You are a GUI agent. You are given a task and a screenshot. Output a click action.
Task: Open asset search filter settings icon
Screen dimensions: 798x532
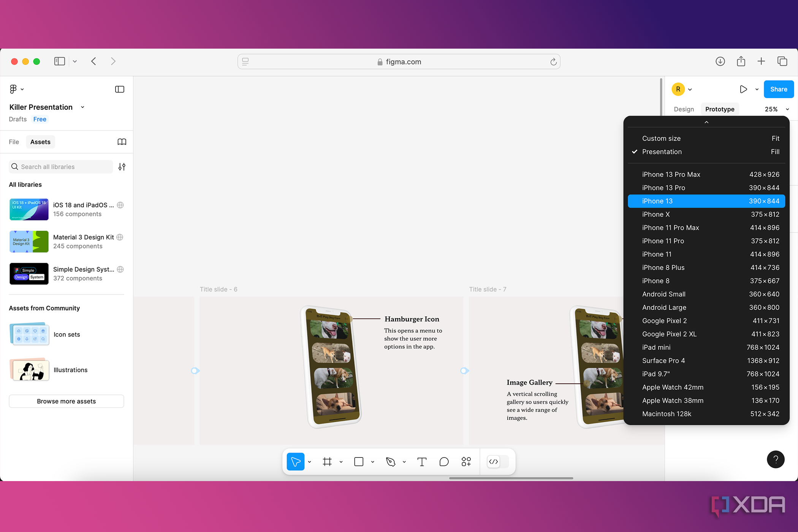click(122, 167)
